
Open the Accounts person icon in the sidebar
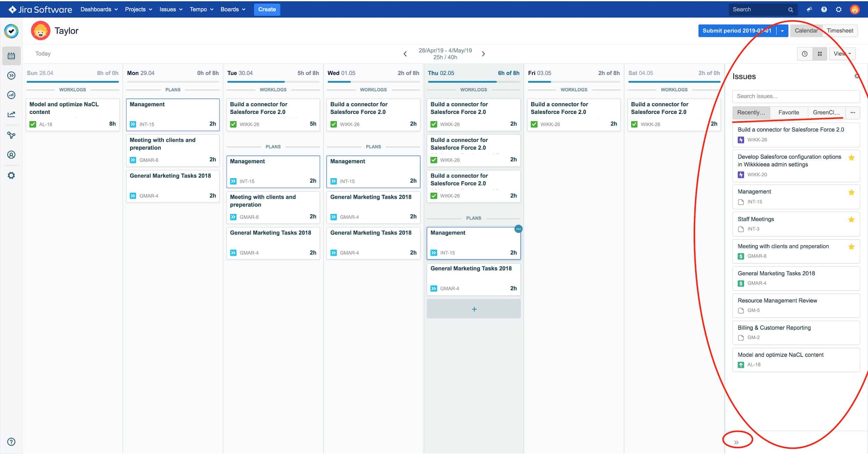pos(11,155)
